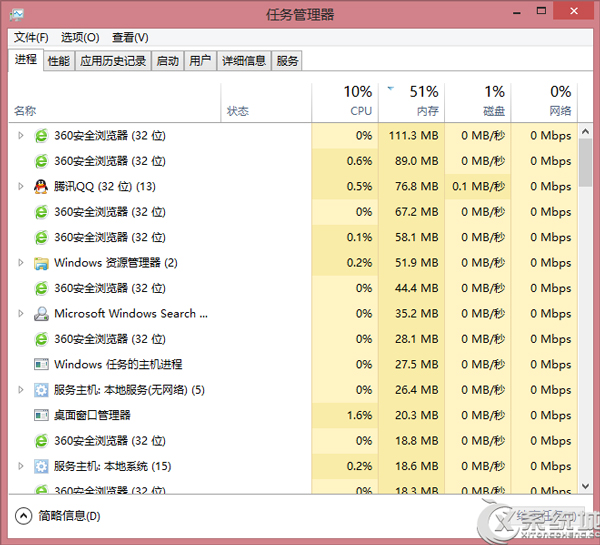Select the 进程 tab
600x545 pixels.
point(26,60)
